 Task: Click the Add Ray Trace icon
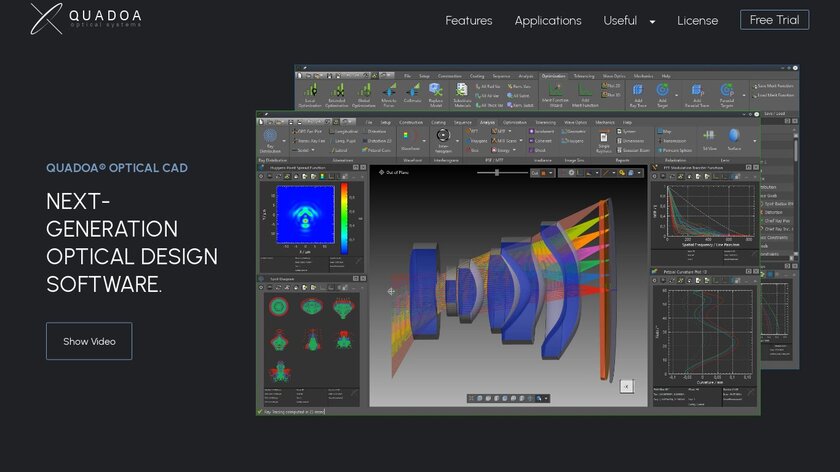point(638,95)
